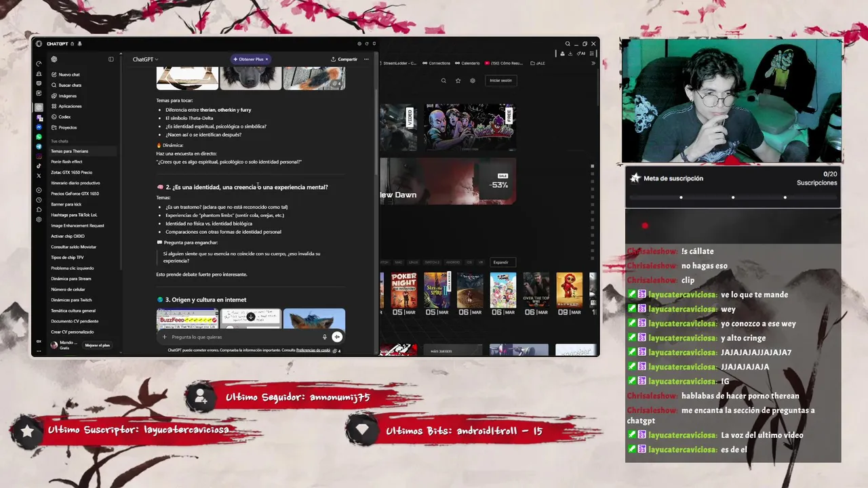Click the Obtener Plus button
Image resolution: width=868 pixels, height=488 pixels.
pyautogui.click(x=248, y=59)
